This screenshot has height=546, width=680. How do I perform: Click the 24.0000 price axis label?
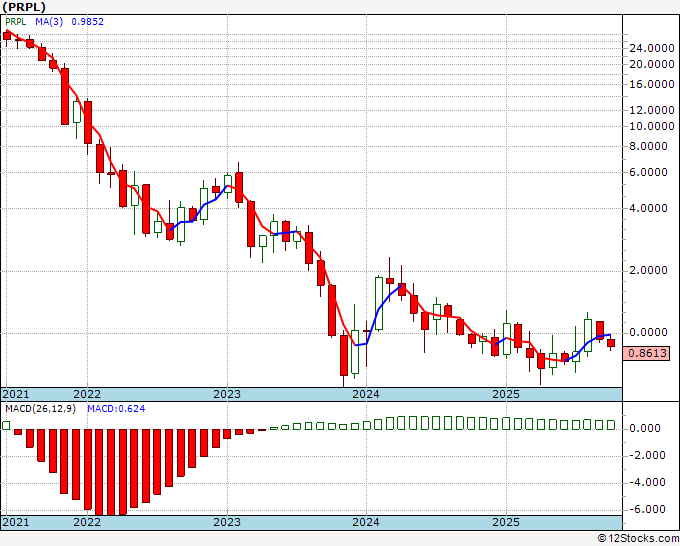652,48
